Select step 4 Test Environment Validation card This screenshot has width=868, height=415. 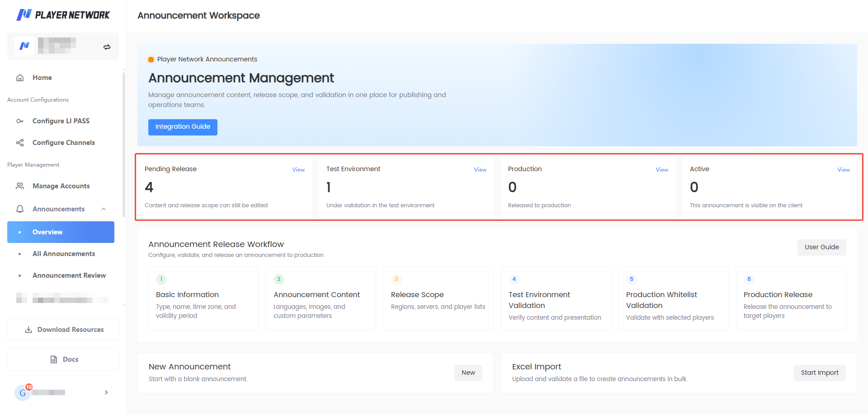click(556, 298)
